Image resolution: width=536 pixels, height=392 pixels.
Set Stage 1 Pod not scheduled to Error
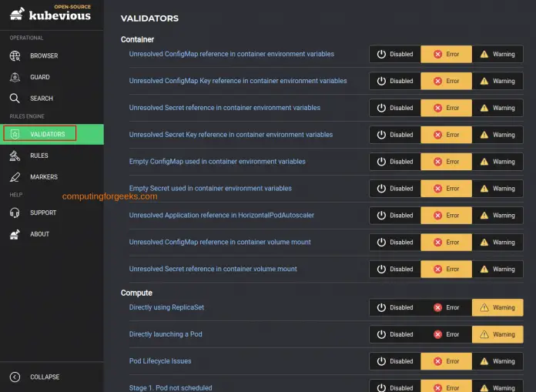tap(446, 387)
